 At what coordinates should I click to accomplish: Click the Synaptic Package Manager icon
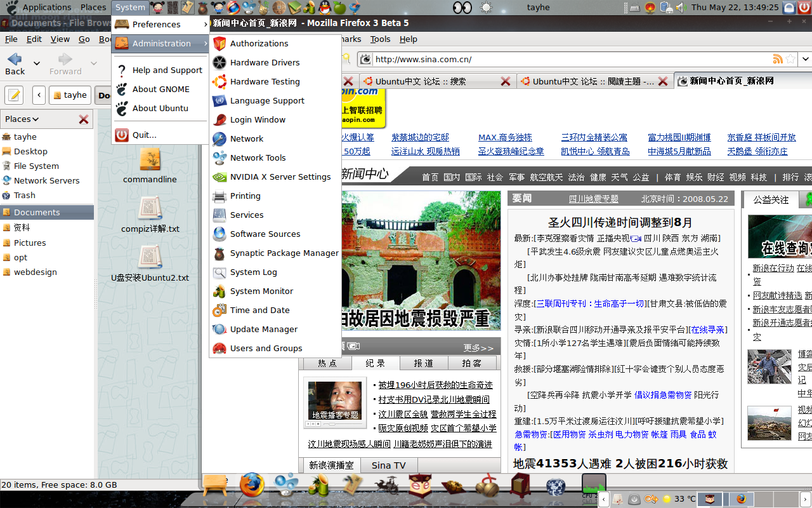pos(219,253)
